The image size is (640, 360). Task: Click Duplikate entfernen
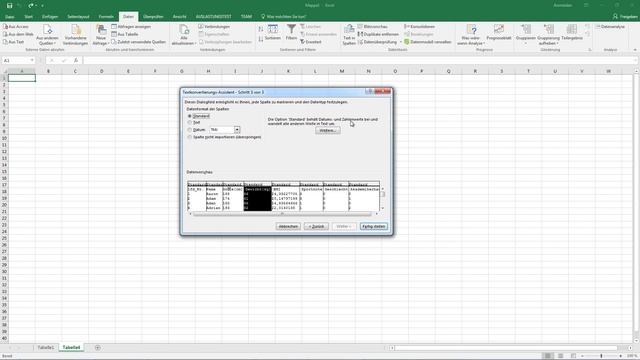coord(378,34)
